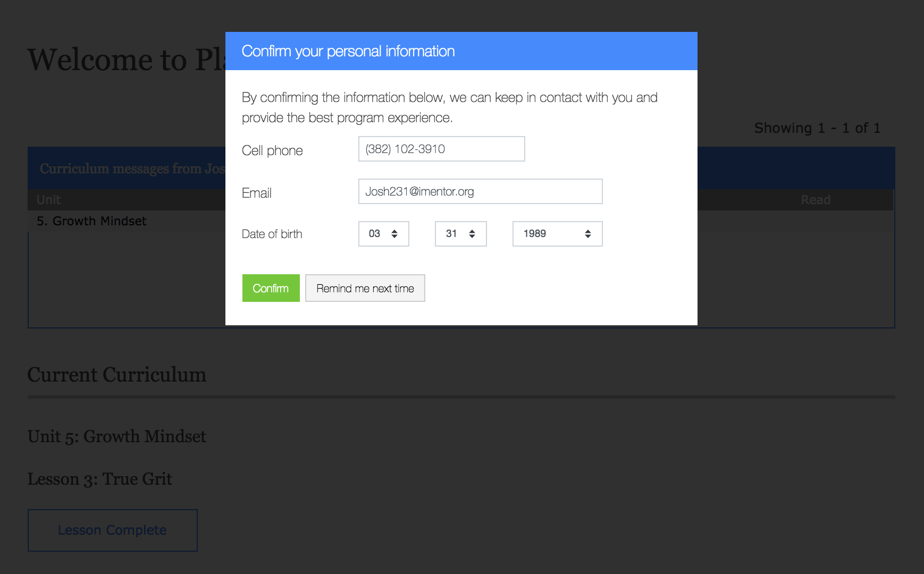
Task: Click the Lesson Complete button
Action: tap(112, 530)
